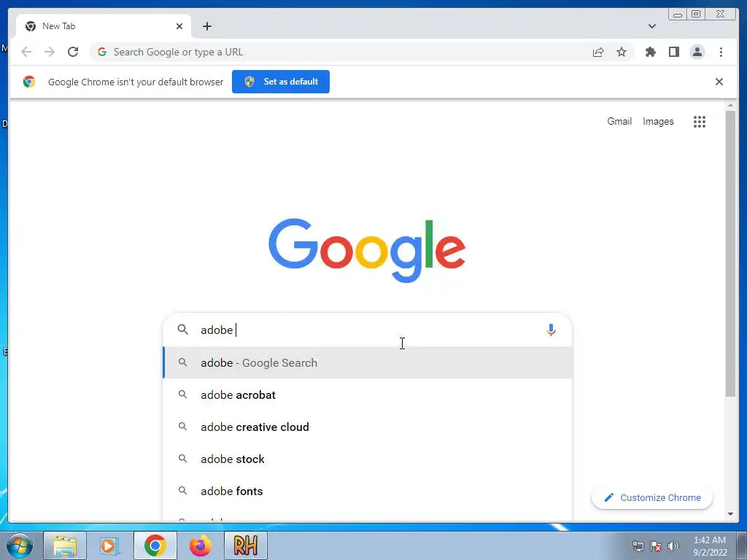
Task: Open the RH taskbar application
Action: pos(246,545)
